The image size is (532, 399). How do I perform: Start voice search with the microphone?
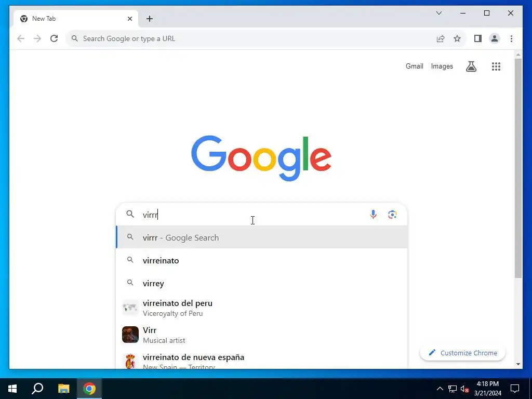click(373, 215)
